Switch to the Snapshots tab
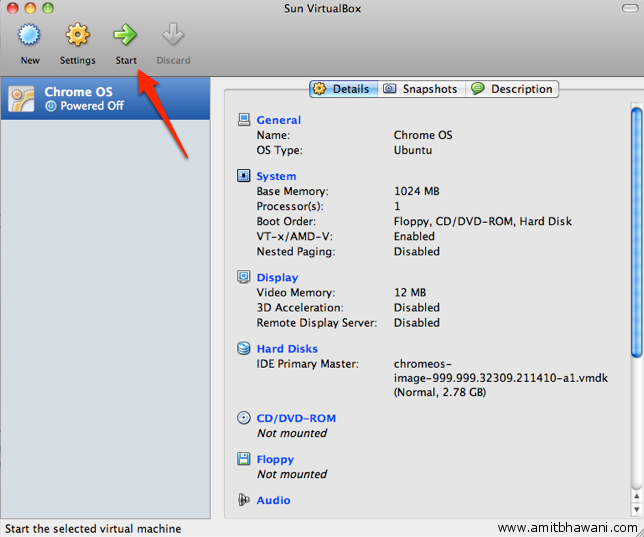The image size is (644, 537). [x=421, y=89]
